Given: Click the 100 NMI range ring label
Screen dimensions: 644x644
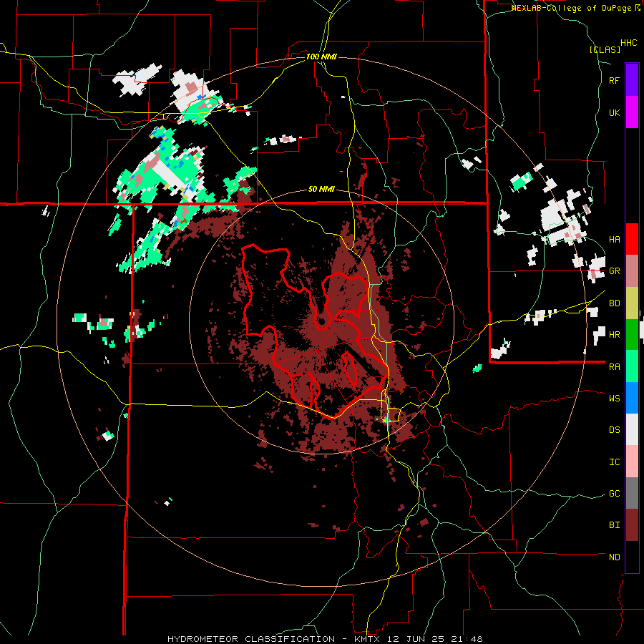Looking at the screenshot, I should [x=321, y=57].
